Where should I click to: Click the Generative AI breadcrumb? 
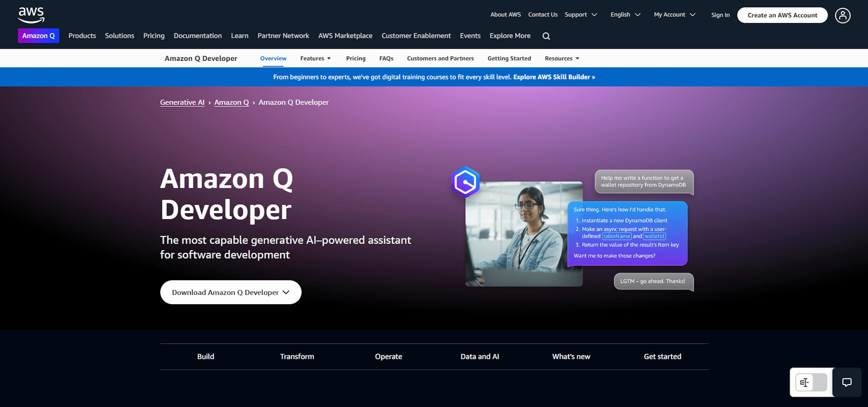(182, 102)
